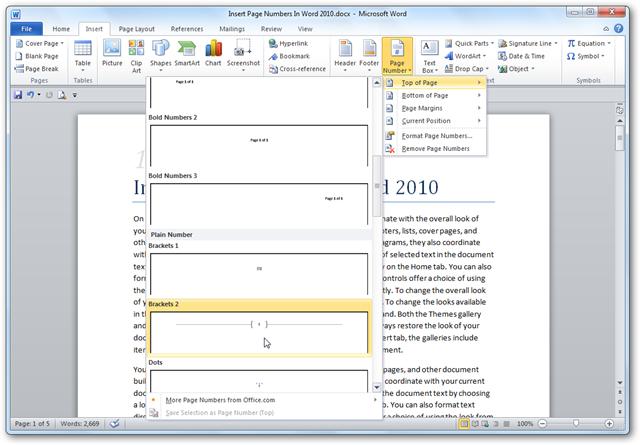Screen dimensions: 640x445
Task: Insert Date & Time
Action: click(x=521, y=56)
